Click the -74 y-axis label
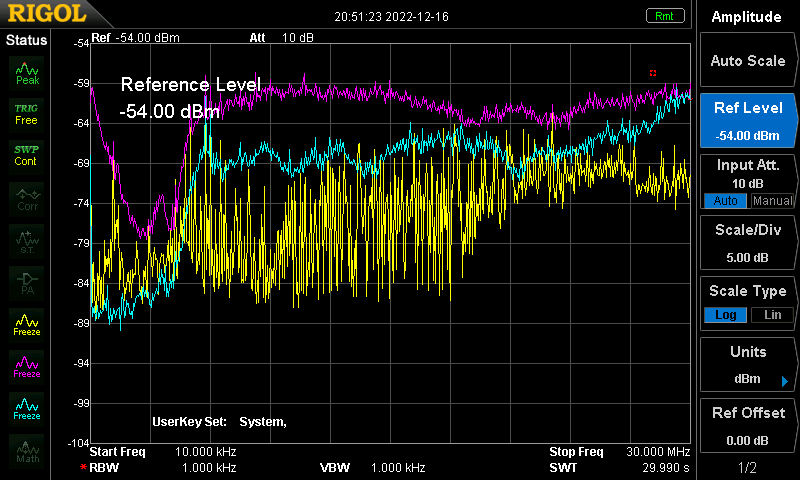The height and width of the screenshot is (480, 800). coord(81,204)
